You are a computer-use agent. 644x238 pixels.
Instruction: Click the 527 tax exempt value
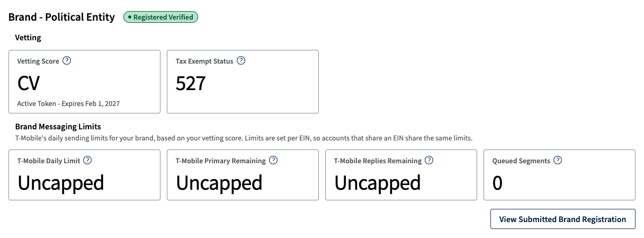(191, 83)
